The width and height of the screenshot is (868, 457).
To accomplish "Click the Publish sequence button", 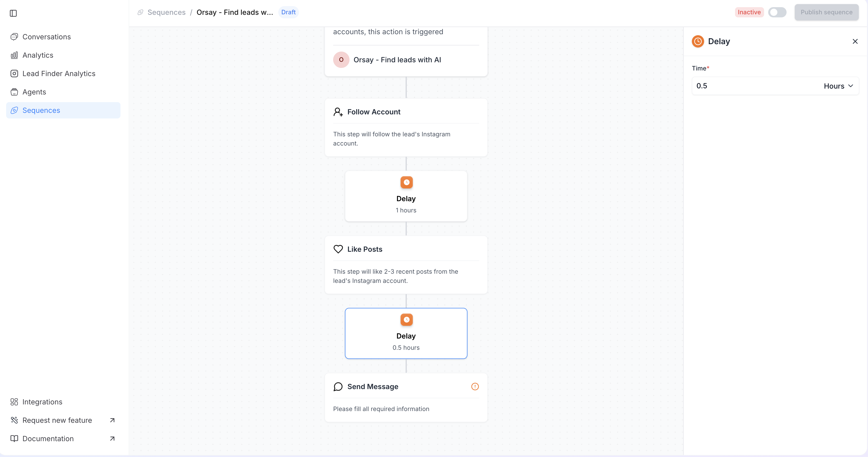I will point(826,12).
